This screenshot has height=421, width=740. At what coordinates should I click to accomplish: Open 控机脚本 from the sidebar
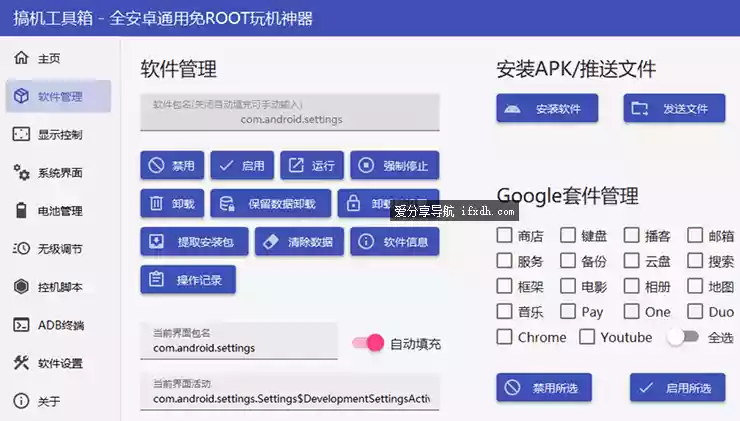click(x=59, y=286)
